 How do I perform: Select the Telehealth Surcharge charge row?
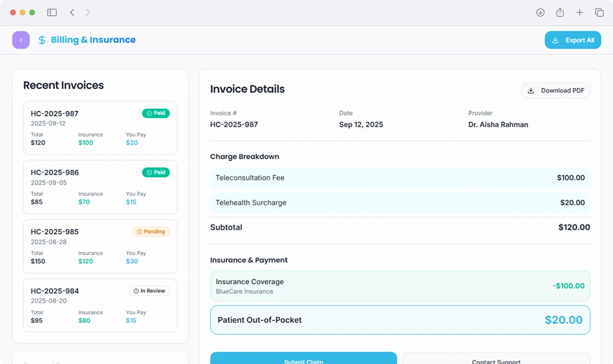[400, 203]
